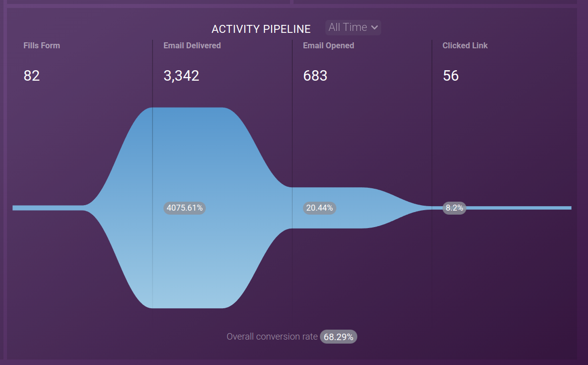Click the Overall conversion rate label text
The width and height of the screenshot is (588, 365).
tap(272, 336)
